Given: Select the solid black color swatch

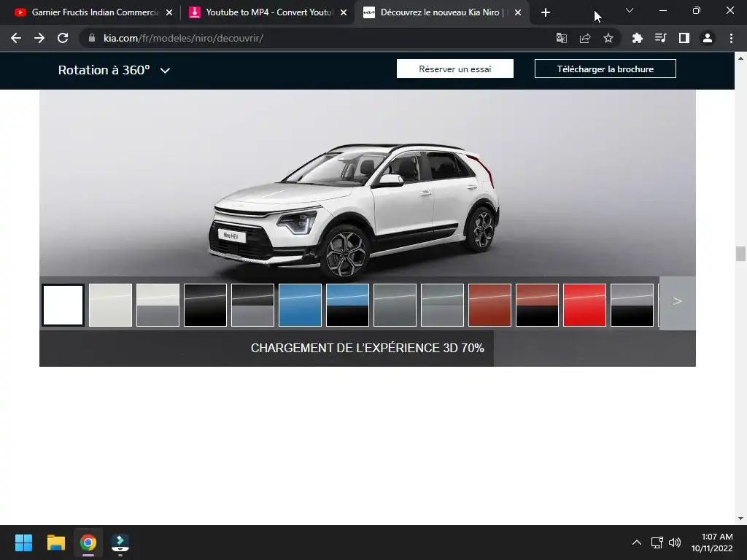Looking at the screenshot, I should click(x=205, y=306).
